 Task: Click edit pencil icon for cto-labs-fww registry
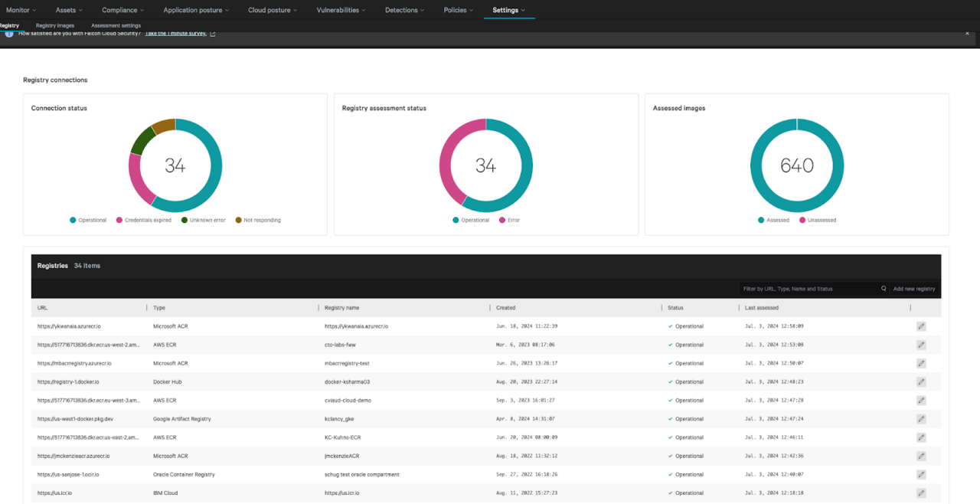point(921,345)
